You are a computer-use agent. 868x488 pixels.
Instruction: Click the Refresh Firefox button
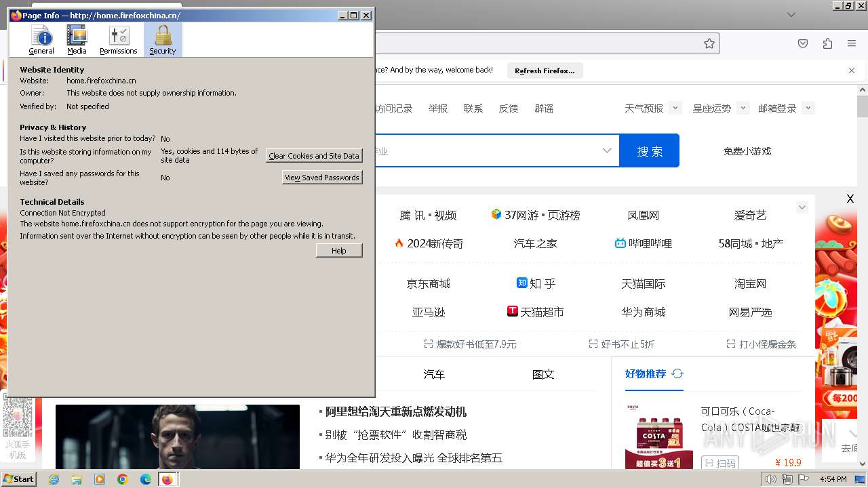[545, 70]
